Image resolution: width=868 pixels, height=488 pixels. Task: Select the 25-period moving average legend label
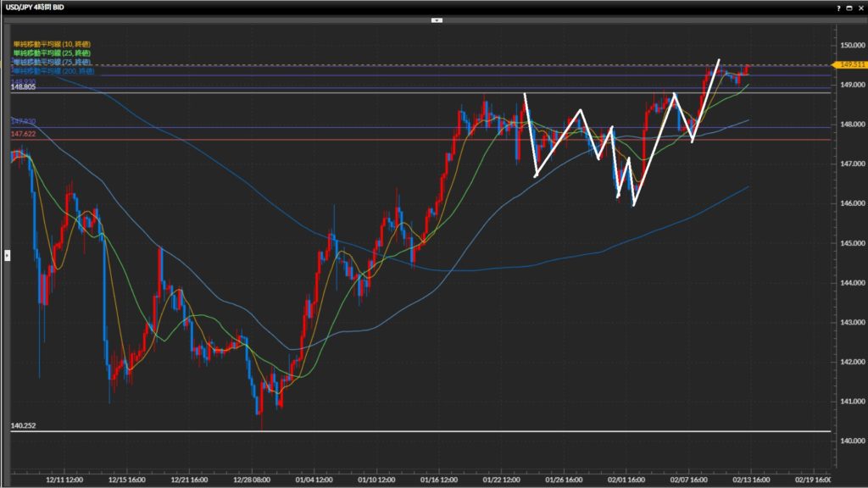tap(52, 53)
